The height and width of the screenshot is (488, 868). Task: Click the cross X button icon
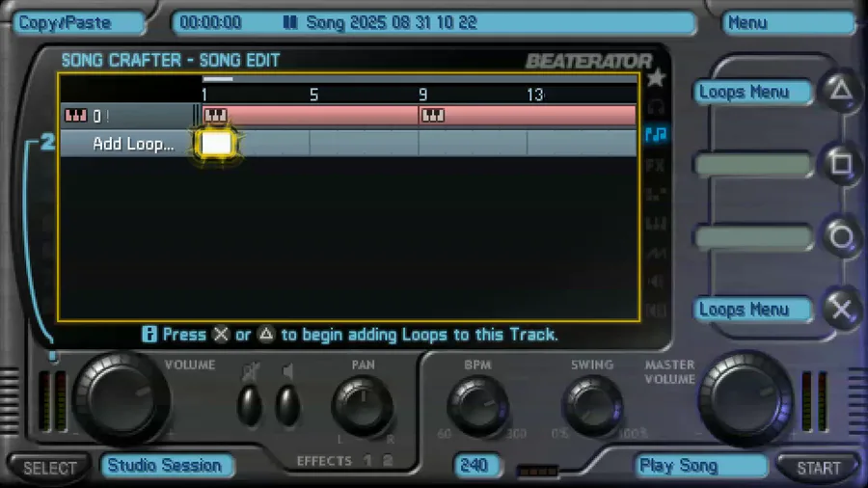pos(841,309)
